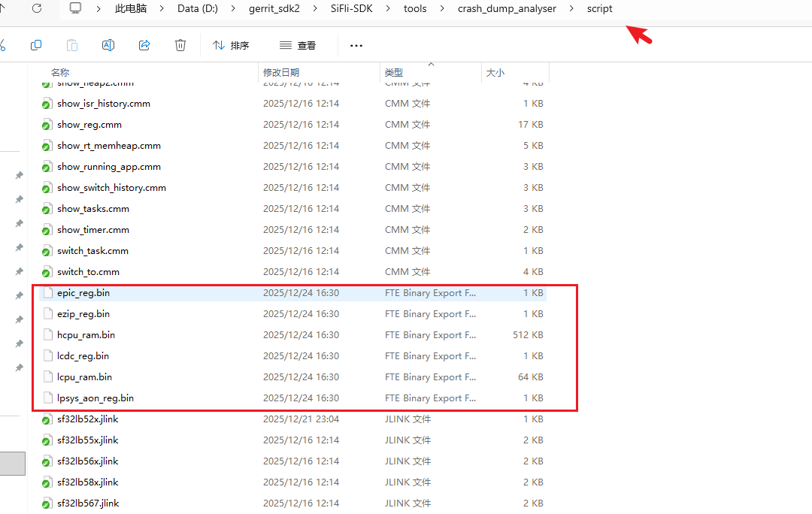Go to the tools folder in breadcrumb
The image size is (812, 514).
click(414, 9)
